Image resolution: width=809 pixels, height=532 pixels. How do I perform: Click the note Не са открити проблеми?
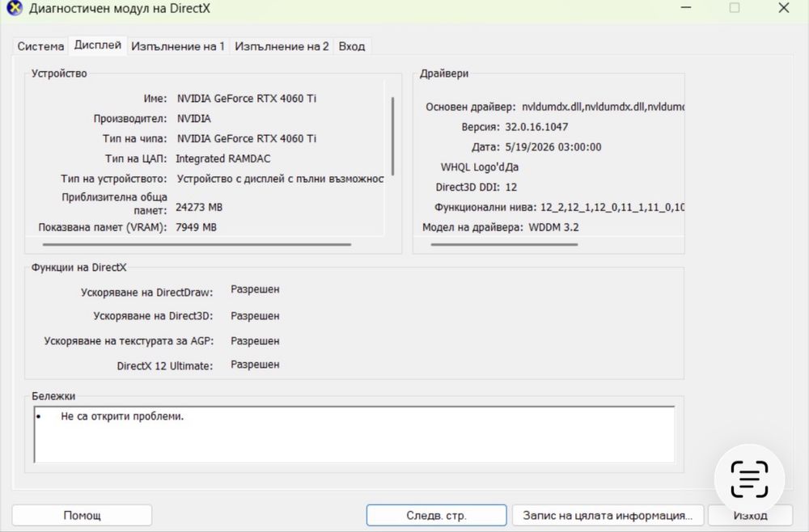[x=122, y=416]
